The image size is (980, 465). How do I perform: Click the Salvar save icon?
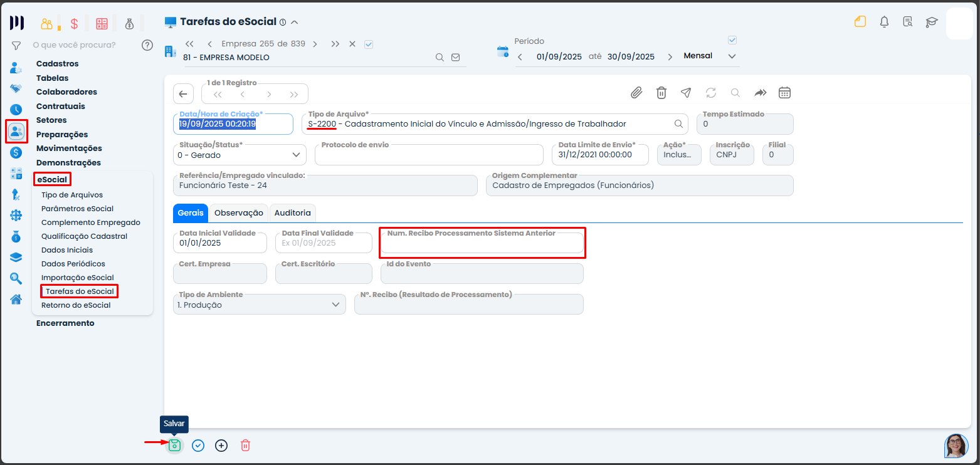pos(174,446)
